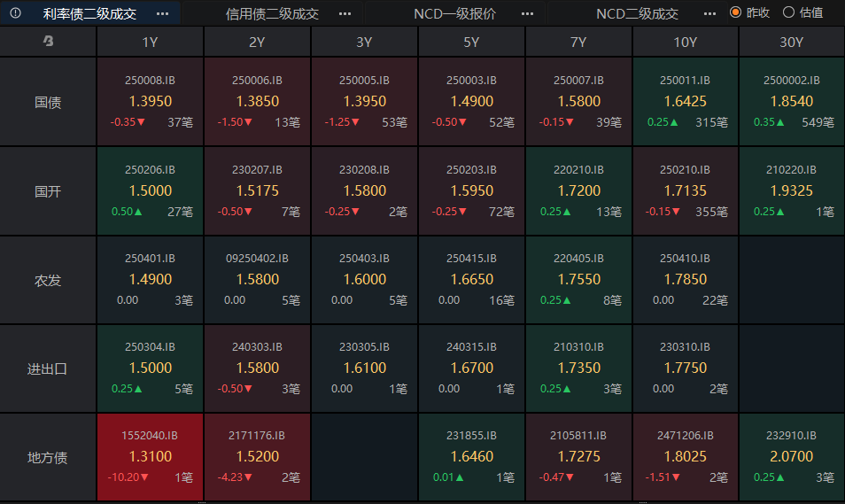845x504 pixels.
Task: Select the 估值 radio button
Action: click(x=788, y=12)
